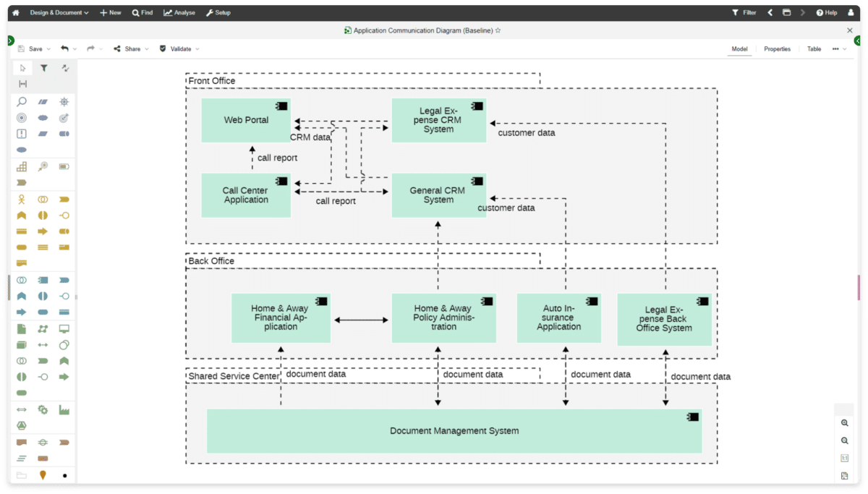Pick the assessment wheel palette icon
Viewport: 868px width, 494px height.
[64, 102]
